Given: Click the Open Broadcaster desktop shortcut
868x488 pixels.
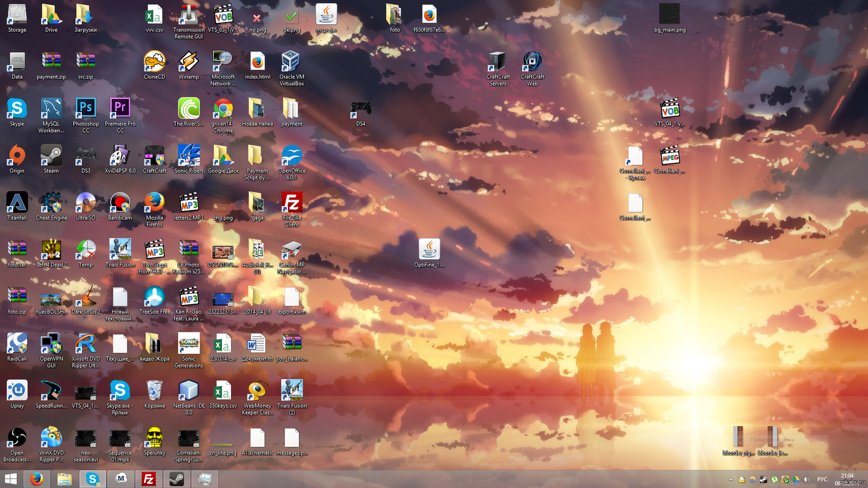Looking at the screenshot, I should (x=17, y=445).
